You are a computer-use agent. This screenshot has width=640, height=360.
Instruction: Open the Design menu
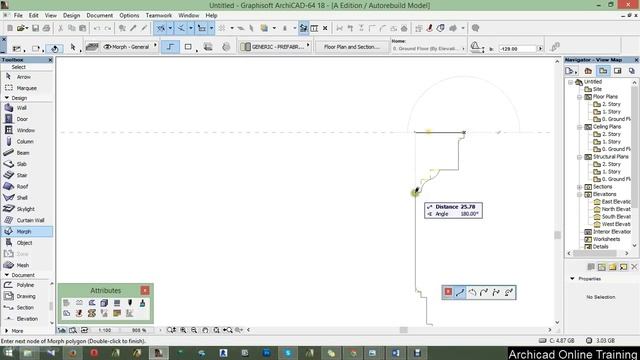coord(71,16)
